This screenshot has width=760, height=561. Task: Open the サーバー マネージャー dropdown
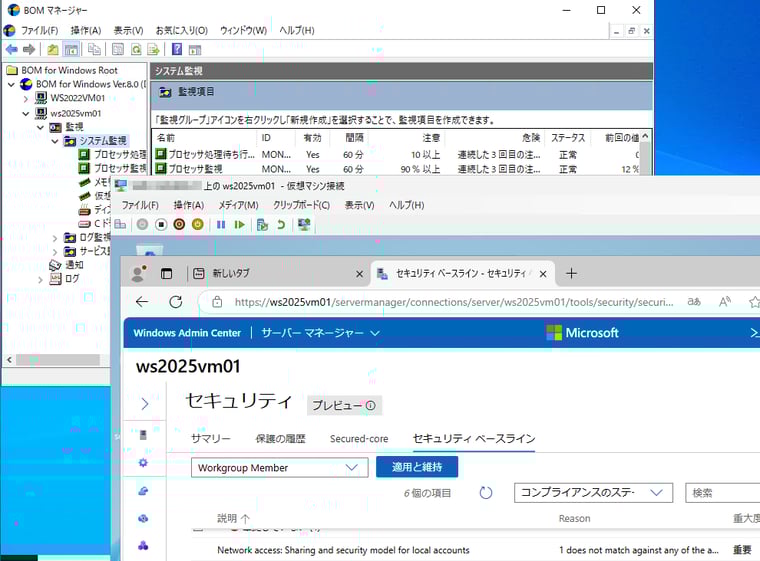(320, 333)
